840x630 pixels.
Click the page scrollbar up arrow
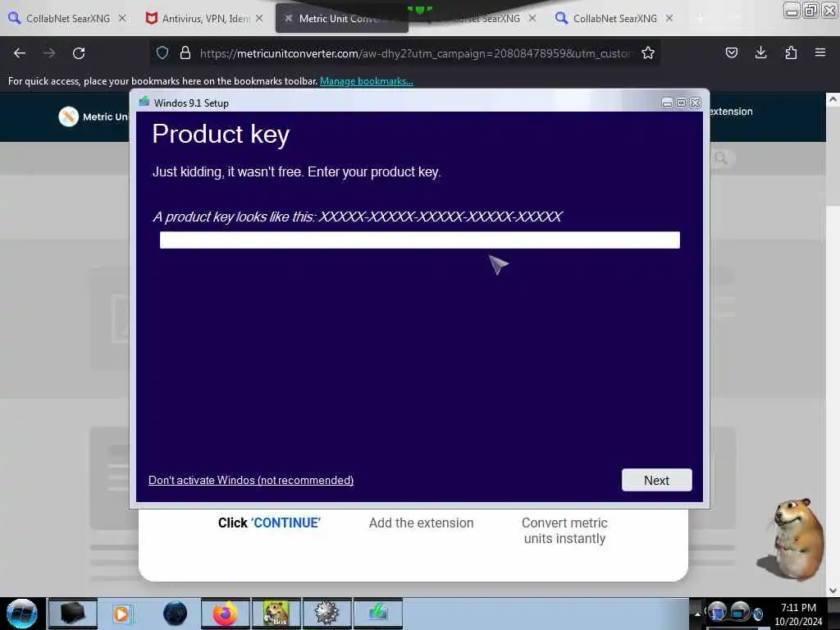click(x=833, y=99)
